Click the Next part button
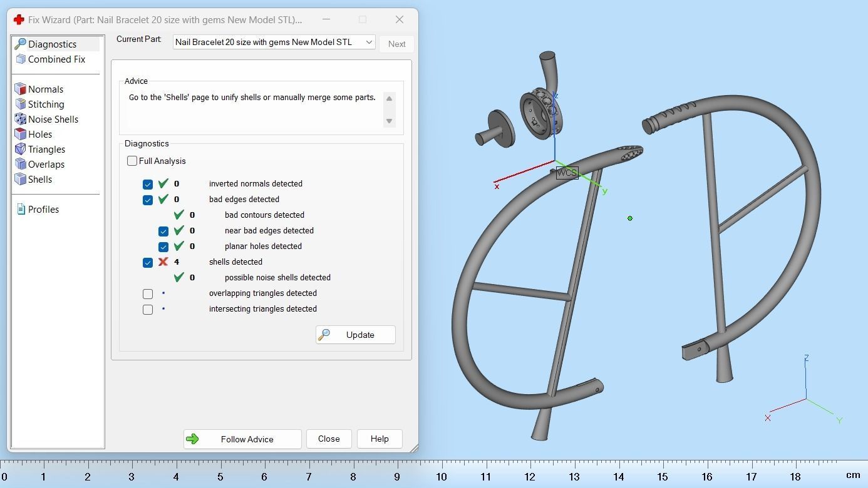Image resolution: width=868 pixels, height=488 pixels. coord(396,44)
